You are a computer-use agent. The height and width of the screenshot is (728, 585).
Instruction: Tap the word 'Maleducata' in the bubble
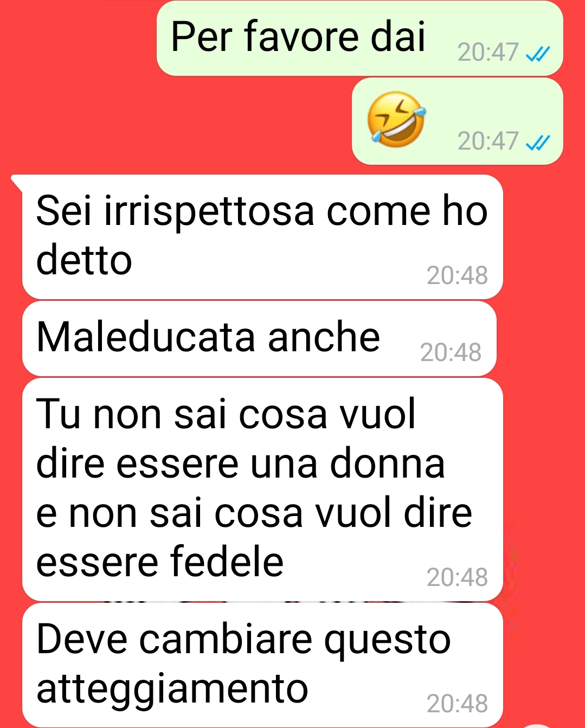point(145,337)
